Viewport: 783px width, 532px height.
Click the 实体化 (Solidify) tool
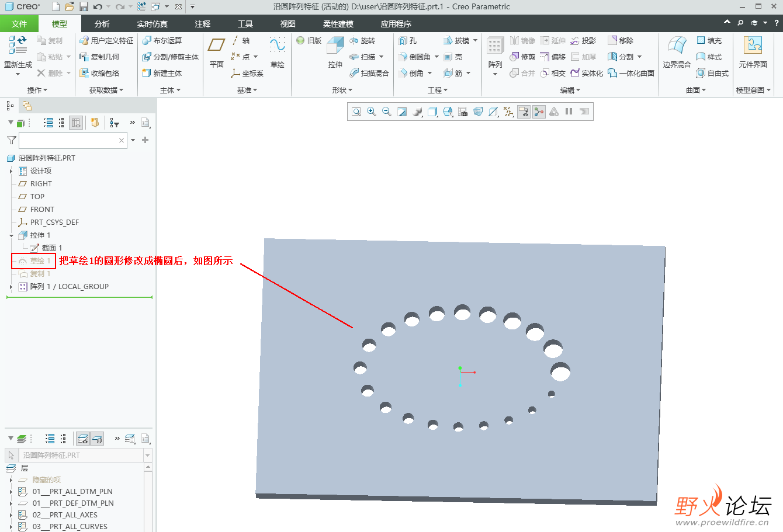pyautogui.click(x=587, y=73)
